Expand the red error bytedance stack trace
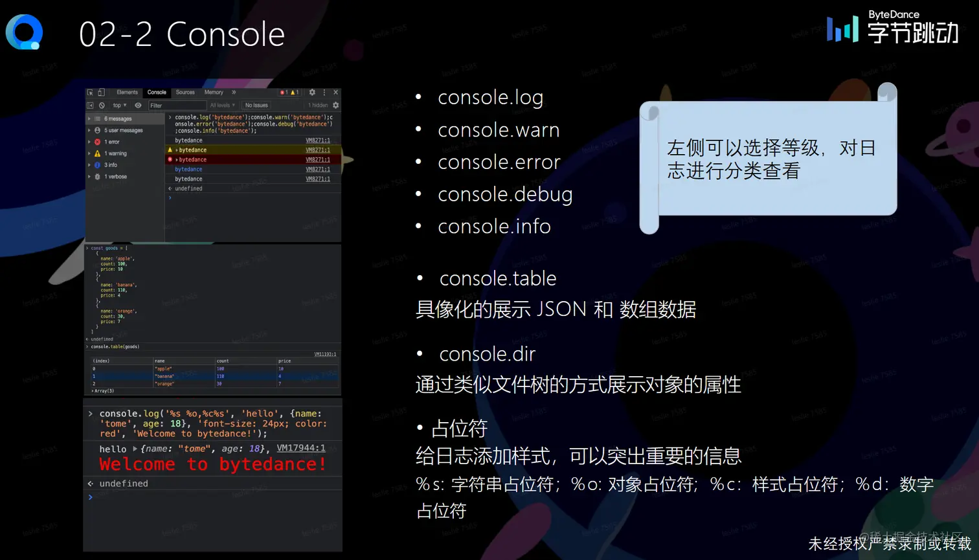The height and width of the screenshot is (560, 979). tap(177, 160)
